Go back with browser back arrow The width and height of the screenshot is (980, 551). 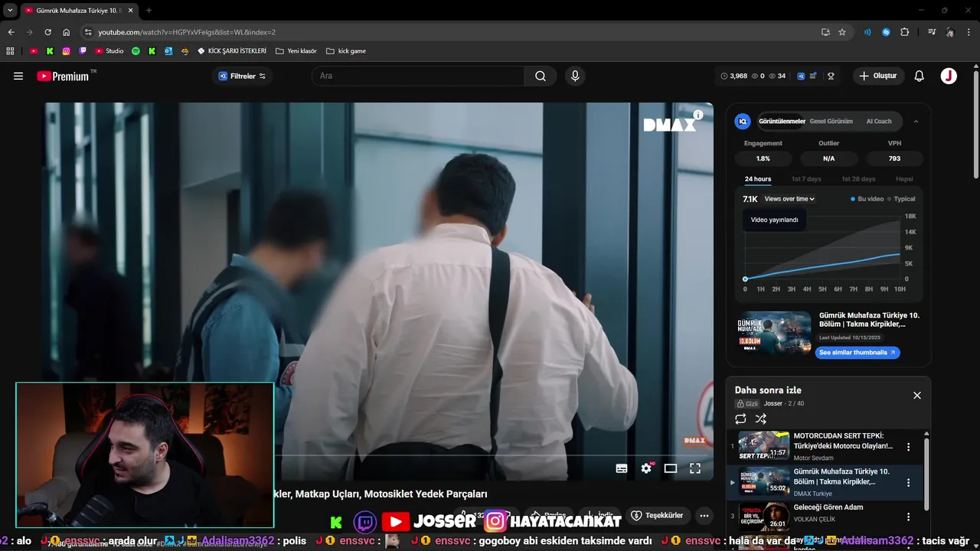[11, 32]
